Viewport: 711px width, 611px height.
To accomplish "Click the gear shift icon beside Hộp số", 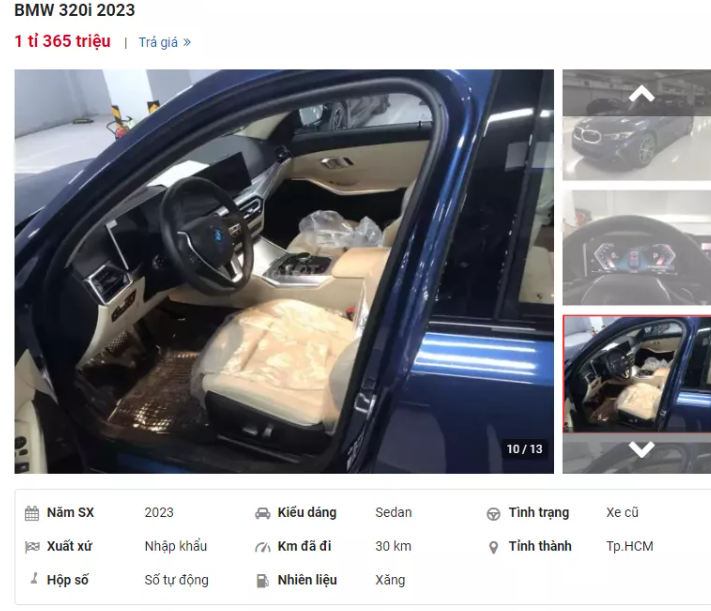I will click(34, 578).
